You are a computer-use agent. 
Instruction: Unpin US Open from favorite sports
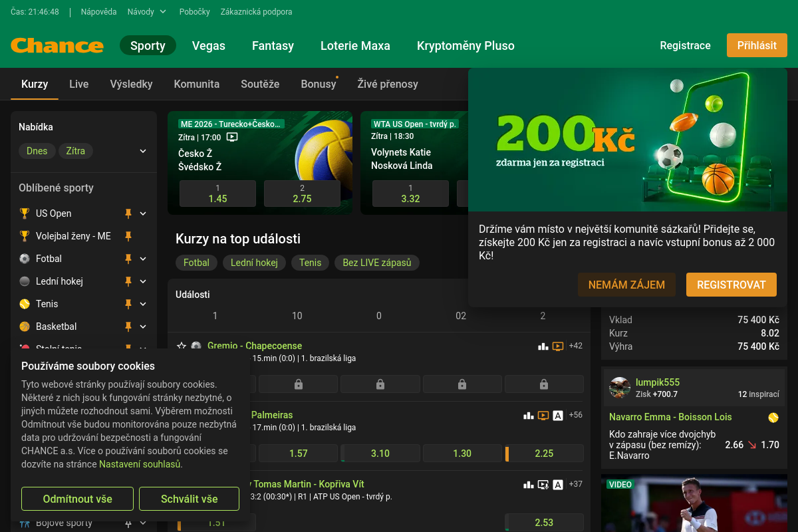coord(128,213)
